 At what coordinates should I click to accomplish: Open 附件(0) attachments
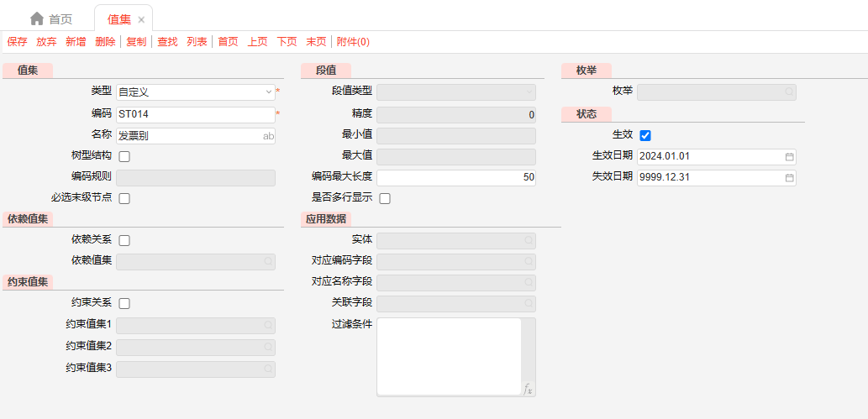[353, 41]
